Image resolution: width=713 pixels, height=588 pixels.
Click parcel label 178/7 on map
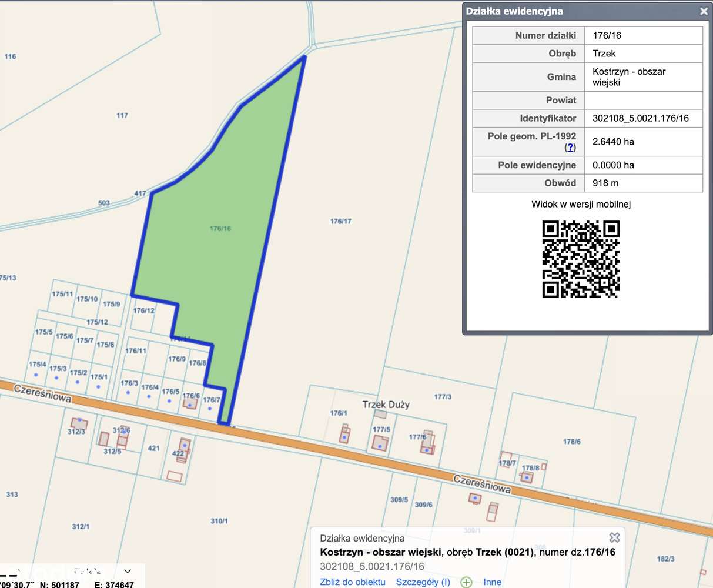(x=507, y=463)
